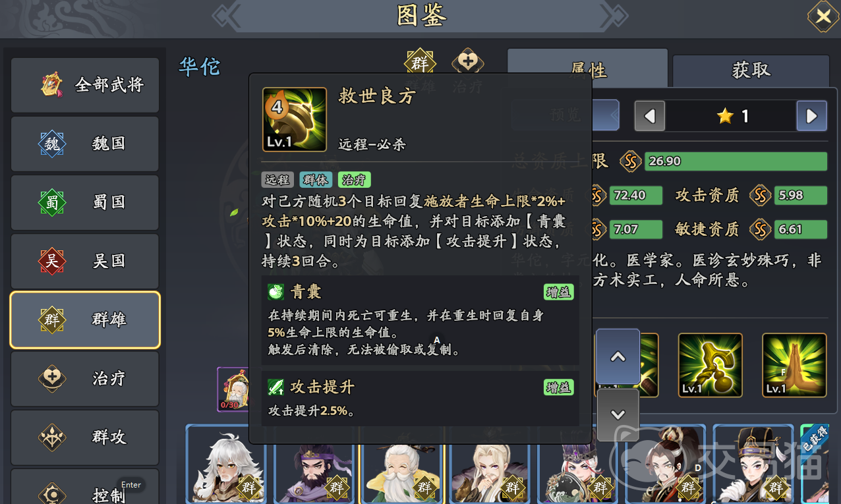
Task: Filter heroes by 蜀国 faction
Action: pyautogui.click(x=85, y=202)
